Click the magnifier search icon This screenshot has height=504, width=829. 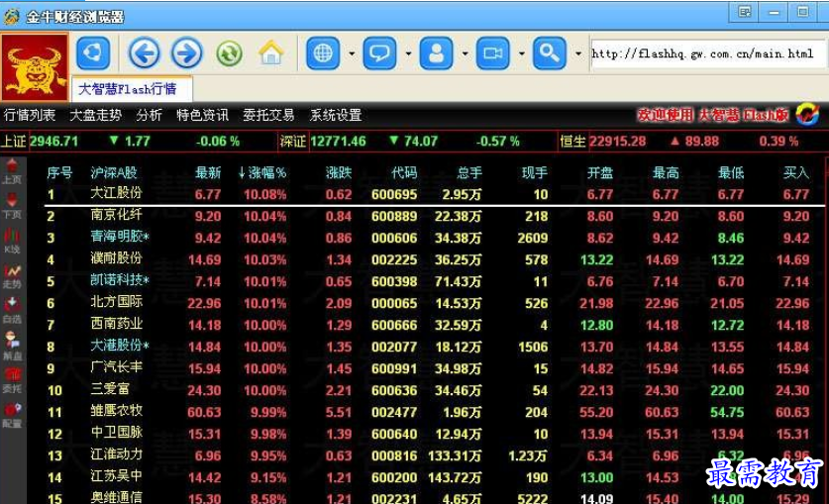click(550, 52)
